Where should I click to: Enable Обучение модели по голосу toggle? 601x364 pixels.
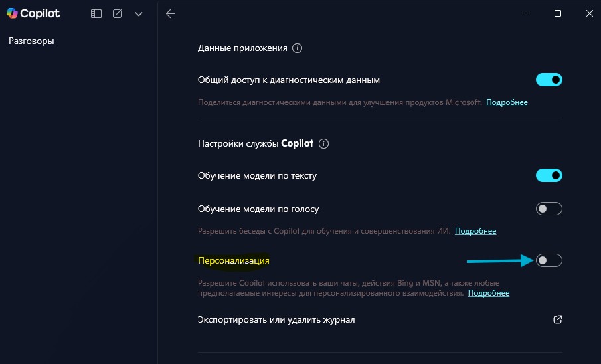549,209
